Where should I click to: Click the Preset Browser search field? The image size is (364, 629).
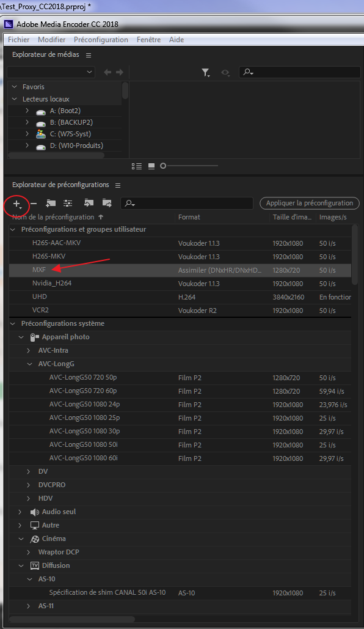[187, 204]
